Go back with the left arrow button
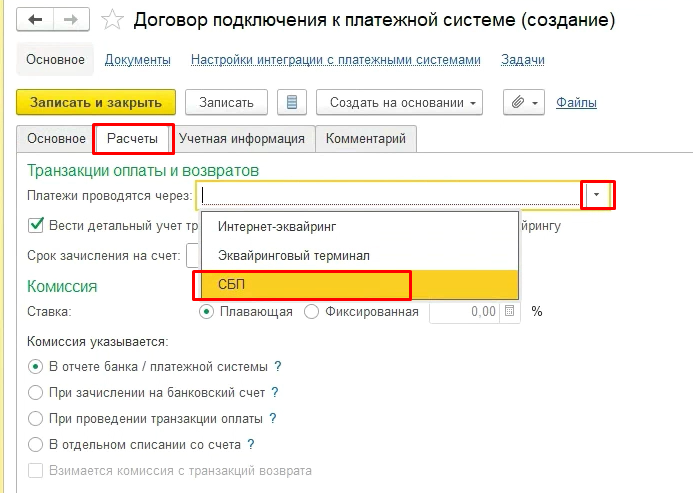This screenshot has width=693, height=493. [35, 20]
